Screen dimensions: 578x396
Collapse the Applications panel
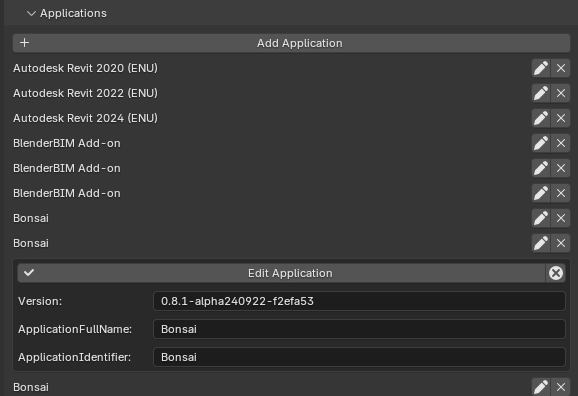point(31,13)
